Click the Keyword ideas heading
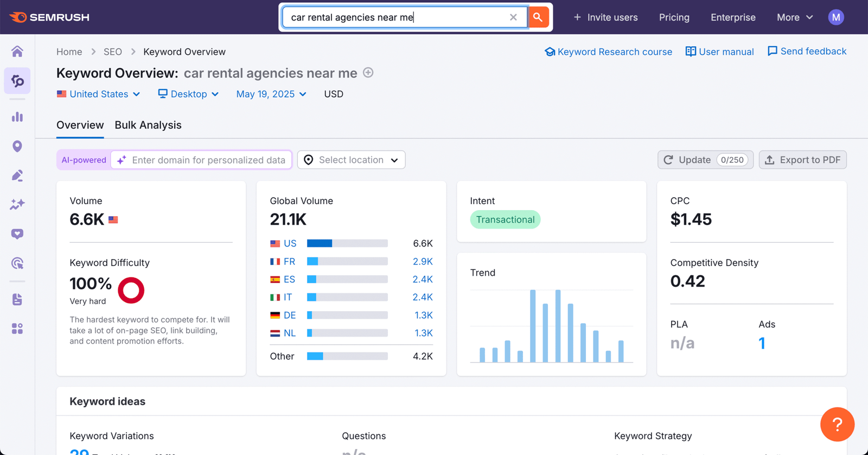Viewport: 868px width, 455px height. click(107, 401)
